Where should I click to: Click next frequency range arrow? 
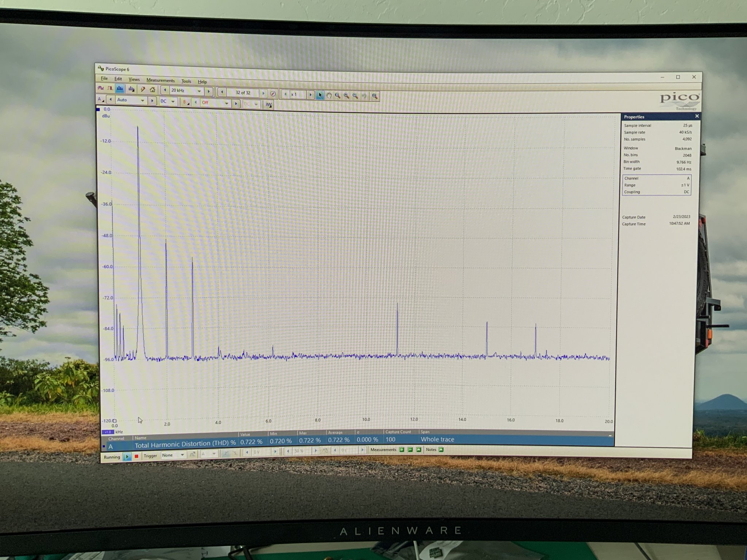tap(209, 91)
